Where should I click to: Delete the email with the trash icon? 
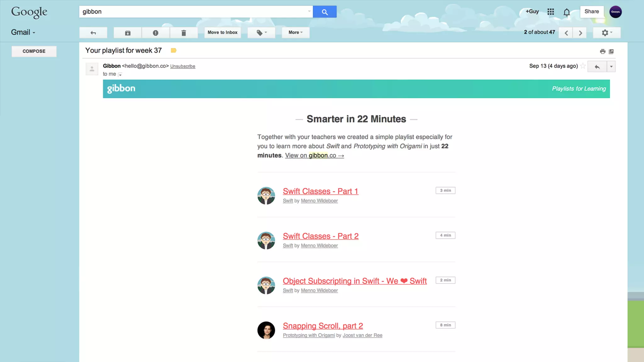(x=184, y=33)
